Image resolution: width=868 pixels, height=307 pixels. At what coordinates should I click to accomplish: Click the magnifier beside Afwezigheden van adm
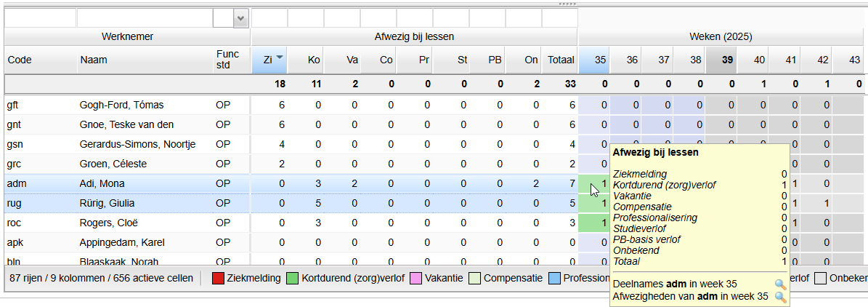click(x=780, y=297)
